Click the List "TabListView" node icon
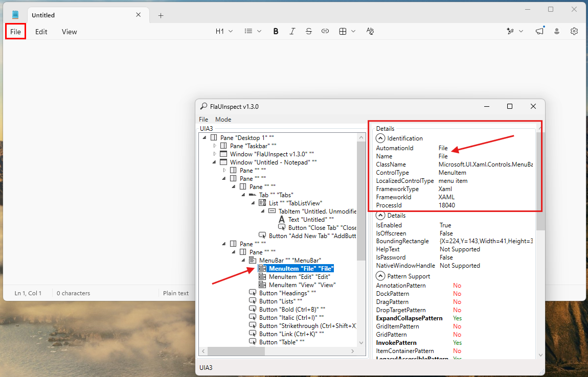The width and height of the screenshot is (588, 377). point(262,203)
